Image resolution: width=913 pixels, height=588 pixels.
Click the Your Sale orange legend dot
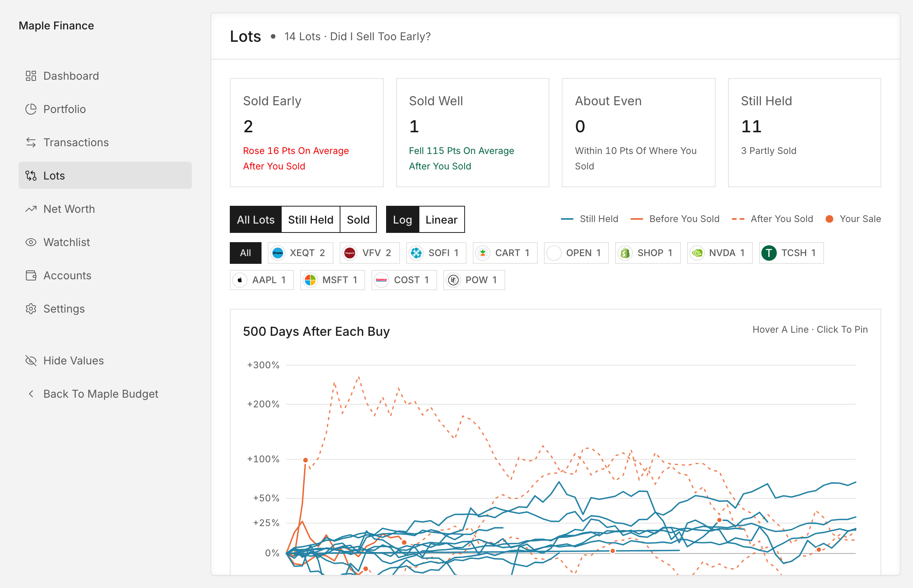[x=829, y=219]
